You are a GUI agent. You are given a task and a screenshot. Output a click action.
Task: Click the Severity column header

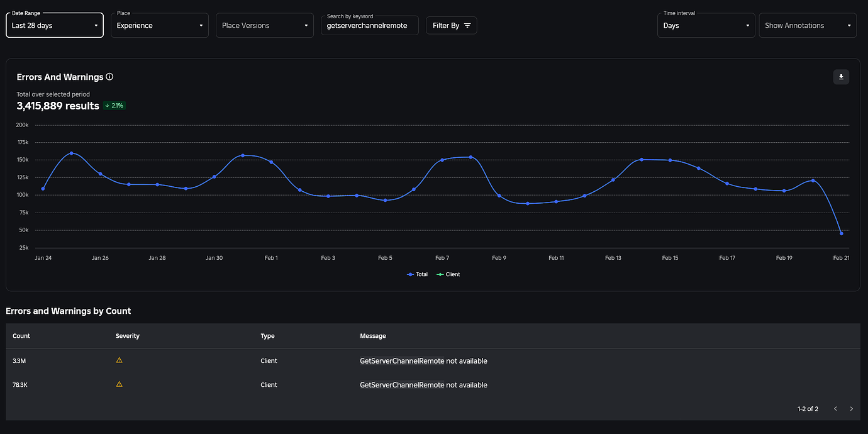pyautogui.click(x=128, y=336)
